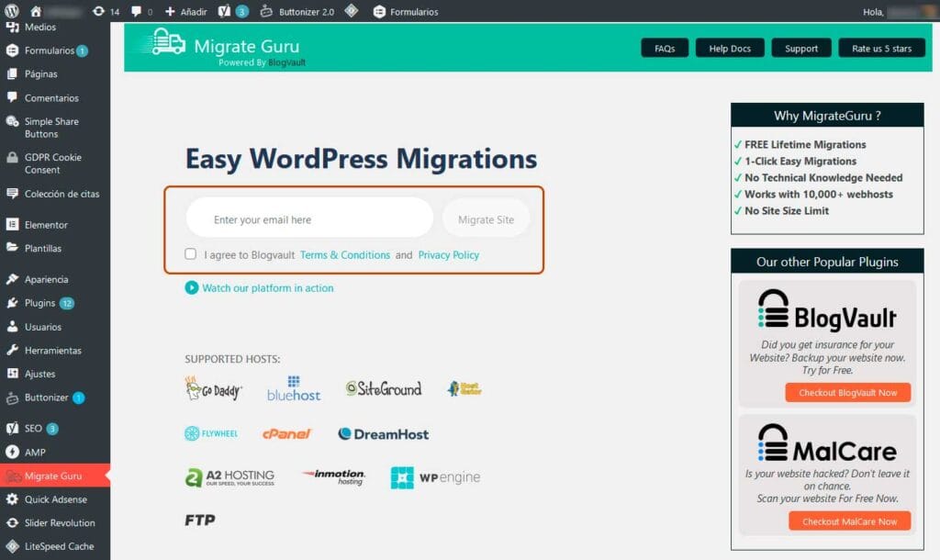Click the FAQs button in header
Viewport: 940px width, 560px height.
click(665, 49)
